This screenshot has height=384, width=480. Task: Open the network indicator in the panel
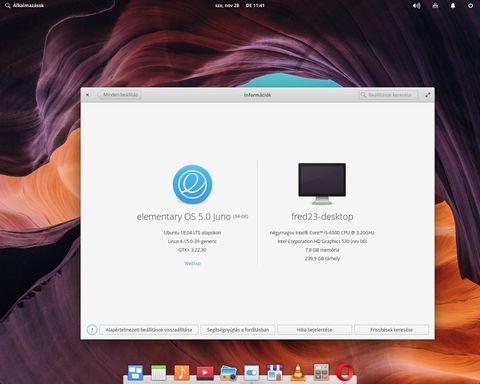click(435, 5)
